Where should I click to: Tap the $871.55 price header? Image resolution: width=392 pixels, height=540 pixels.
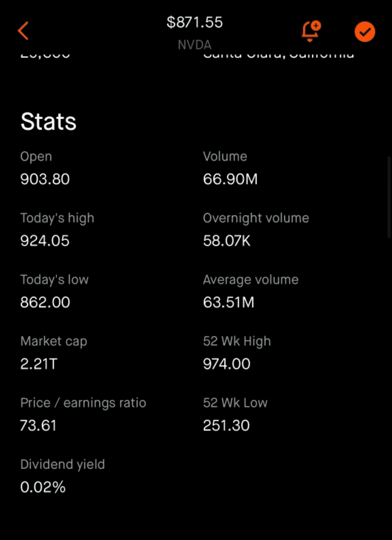pyautogui.click(x=195, y=22)
